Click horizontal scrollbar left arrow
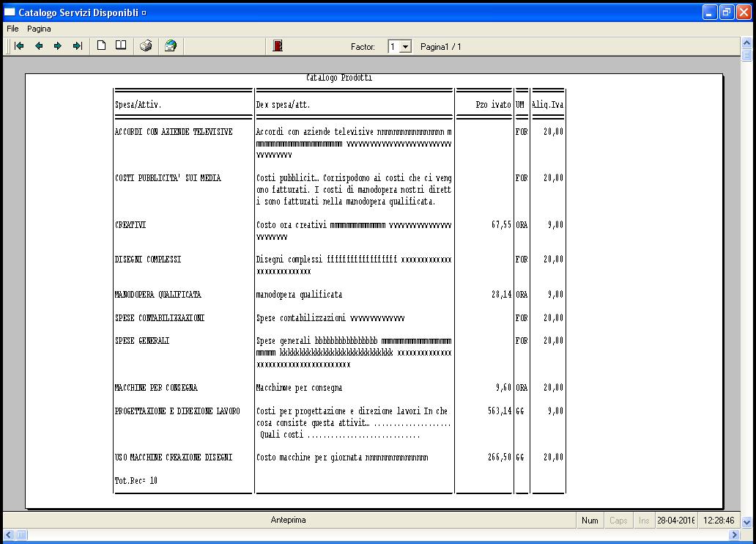Viewport: 756px width, 544px height. pos(9,534)
